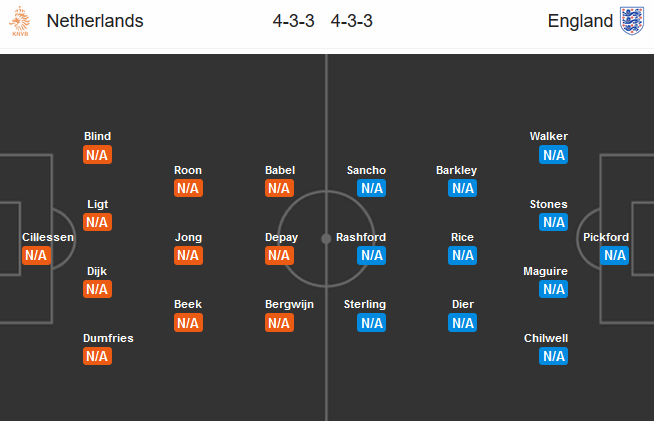Click Blind's N/A rating badge
Viewport: 654px width, 421px height.
pyautogui.click(x=97, y=155)
